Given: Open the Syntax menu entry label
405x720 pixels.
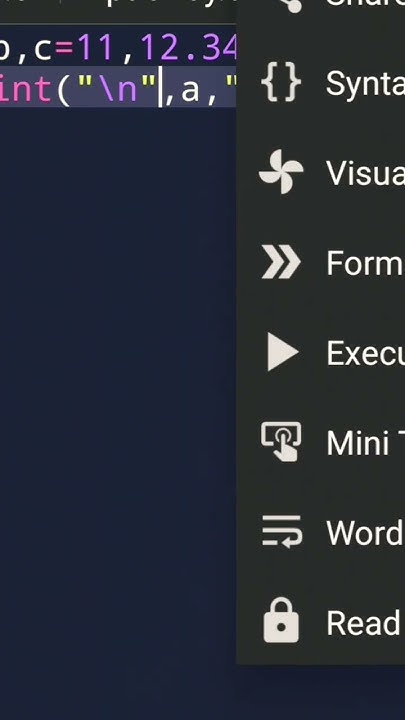Looking at the screenshot, I should pyautogui.click(x=365, y=84).
